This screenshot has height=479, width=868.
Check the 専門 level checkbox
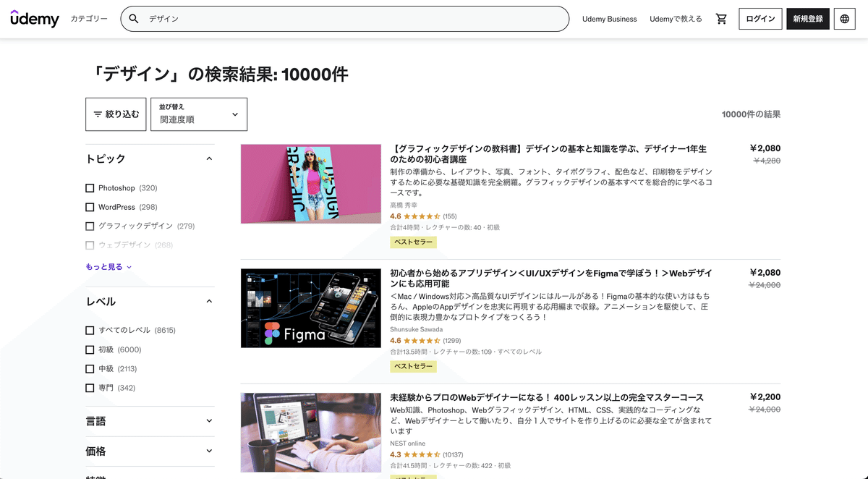click(x=90, y=388)
